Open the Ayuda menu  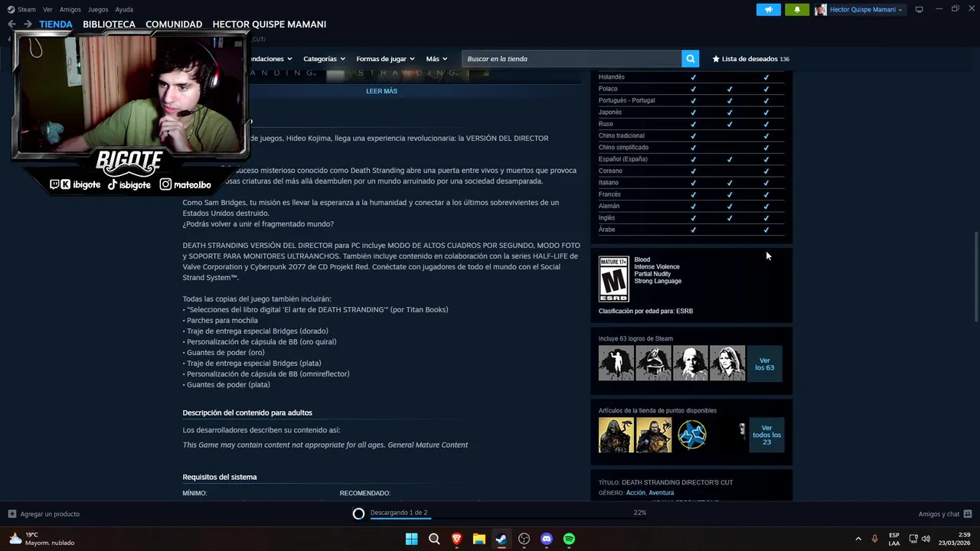[124, 9]
